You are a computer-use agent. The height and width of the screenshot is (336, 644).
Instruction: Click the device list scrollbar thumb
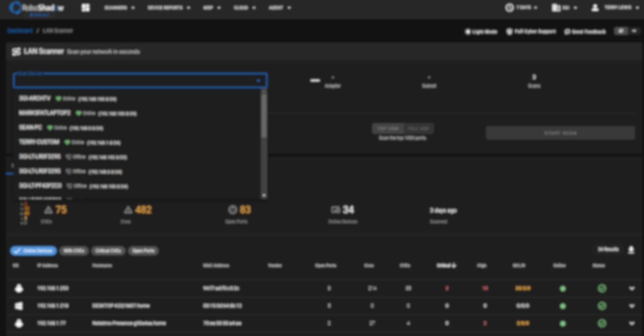pos(264,116)
